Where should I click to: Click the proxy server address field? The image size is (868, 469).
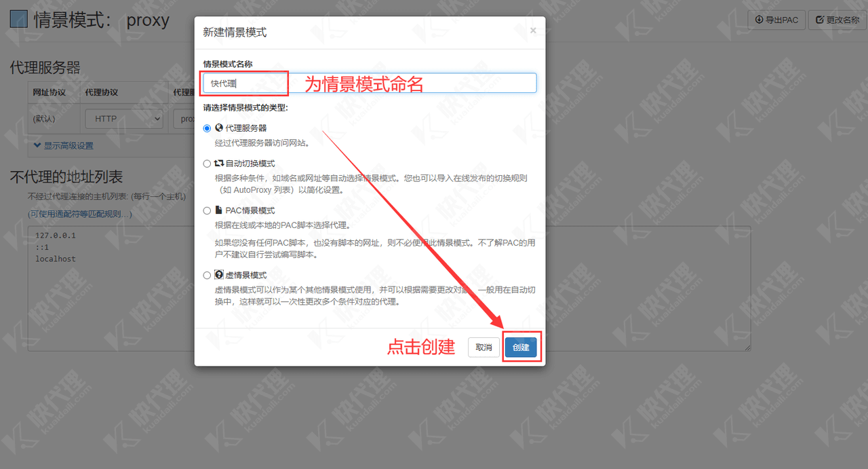[184, 119]
